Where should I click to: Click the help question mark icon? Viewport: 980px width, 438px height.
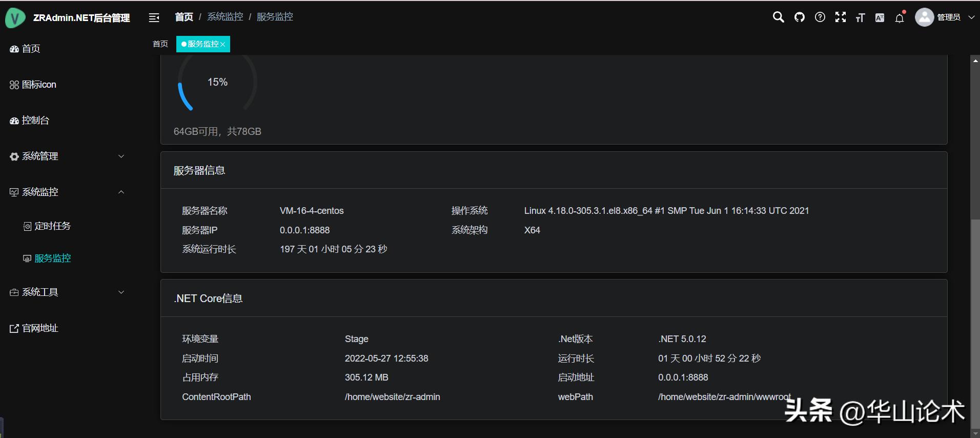820,17
